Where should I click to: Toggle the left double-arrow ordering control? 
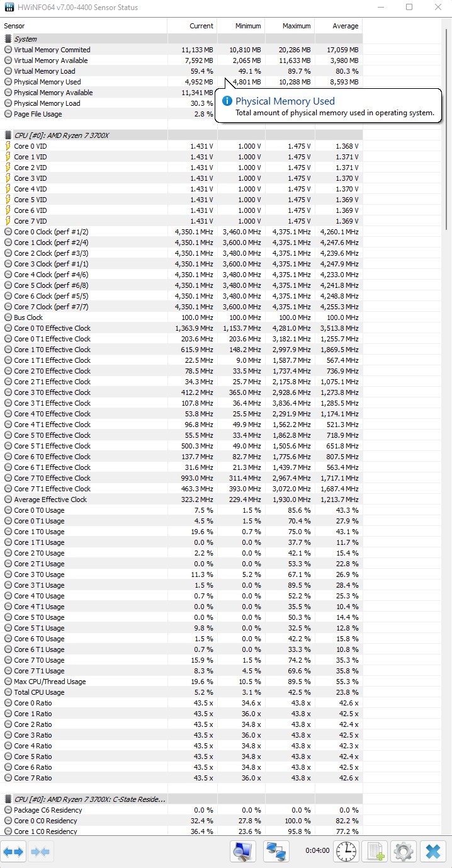point(14,851)
